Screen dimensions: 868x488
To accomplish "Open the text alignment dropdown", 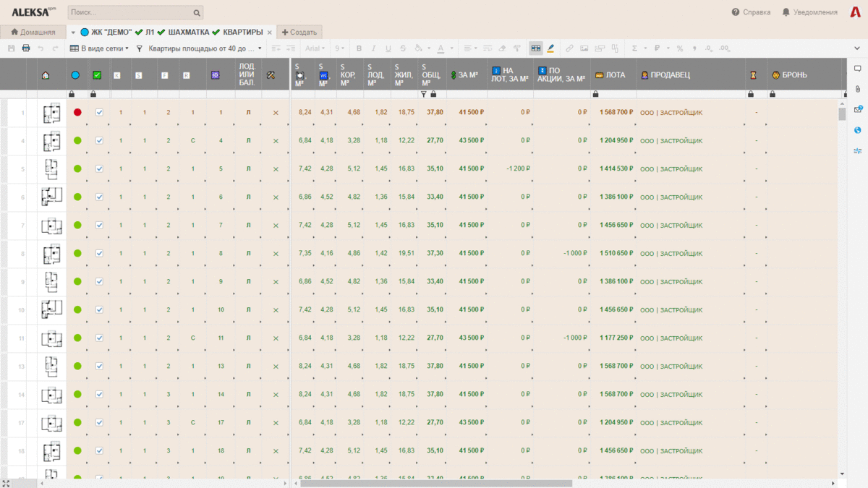I will 470,48.
